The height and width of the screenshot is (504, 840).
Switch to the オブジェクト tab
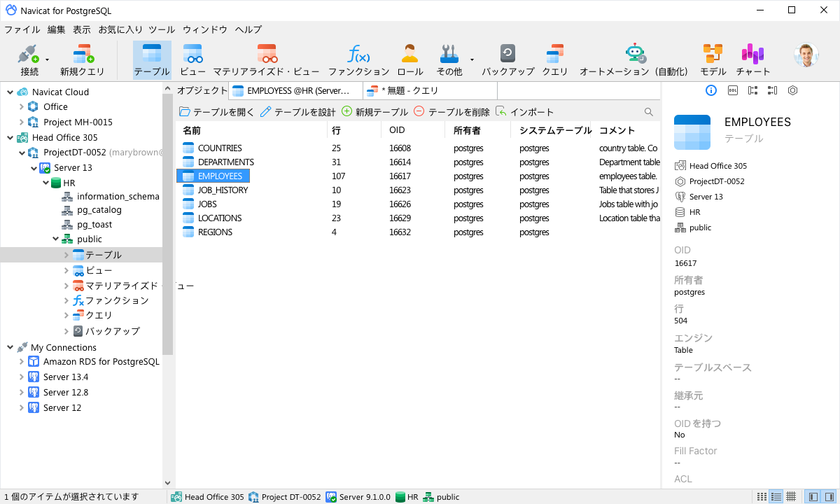[x=202, y=90]
